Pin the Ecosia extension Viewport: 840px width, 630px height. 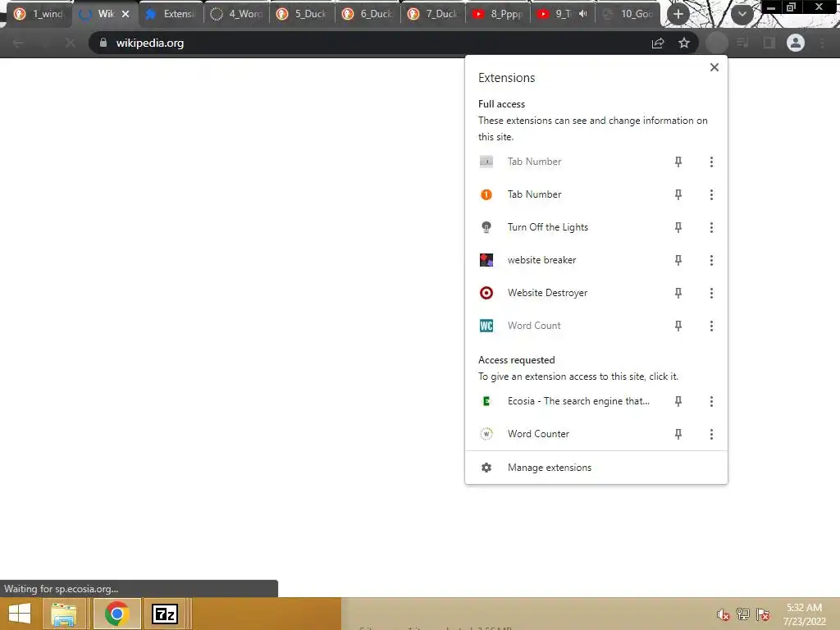678,401
